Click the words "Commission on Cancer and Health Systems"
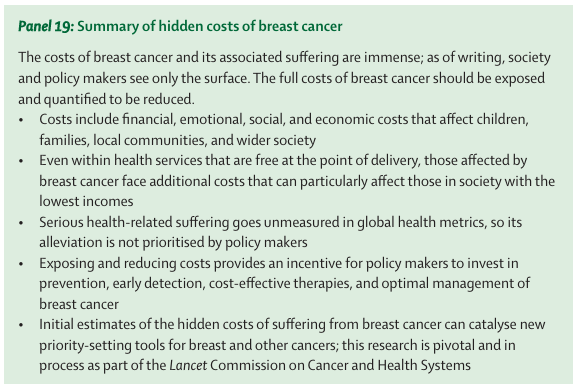This screenshot has height=388, width=578. [x=340, y=365]
